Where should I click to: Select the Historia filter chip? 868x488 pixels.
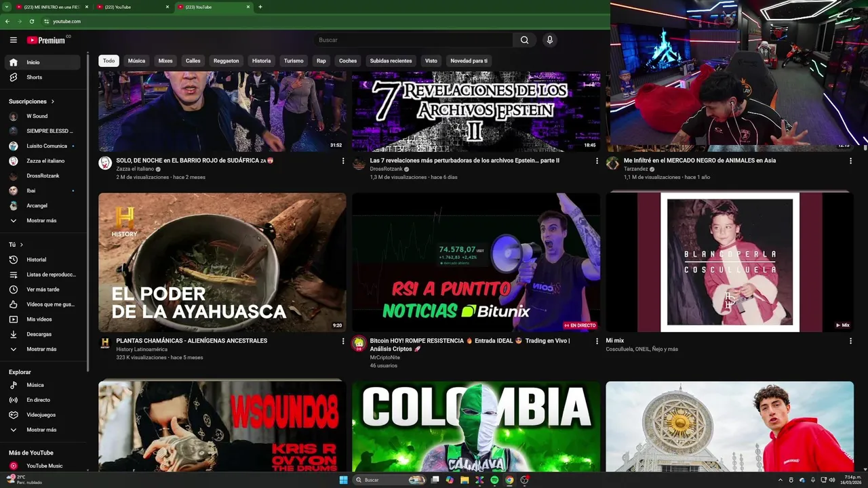tap(261, 61)
